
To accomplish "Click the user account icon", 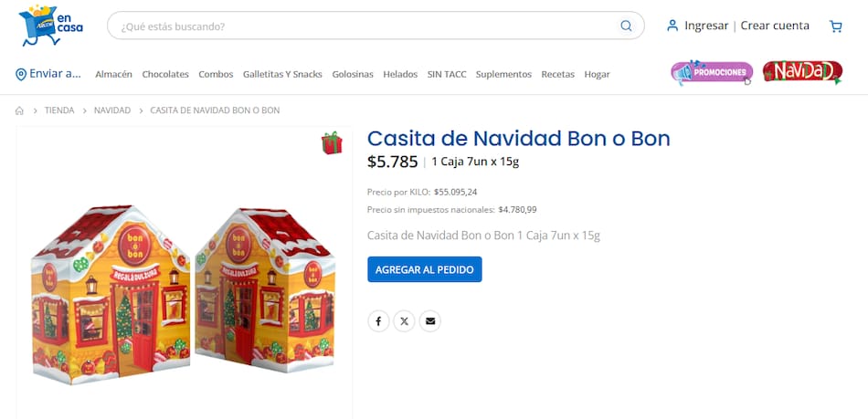I will pyautogui.click(x=672, y=26).
